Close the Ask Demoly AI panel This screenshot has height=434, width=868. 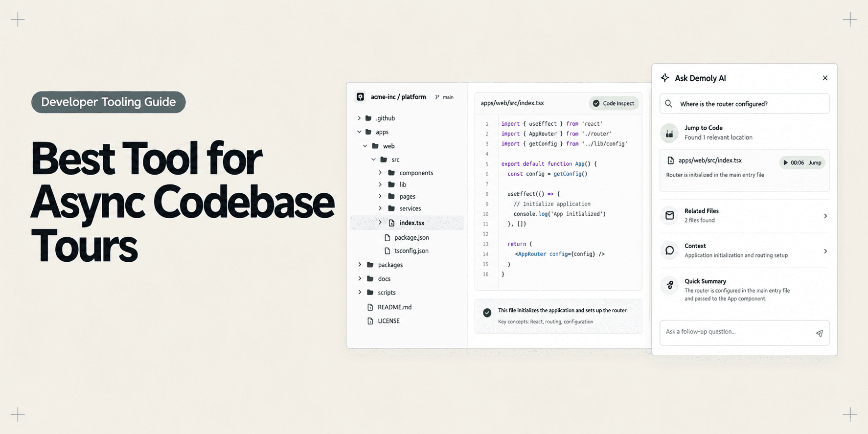[x=825, y=78]
